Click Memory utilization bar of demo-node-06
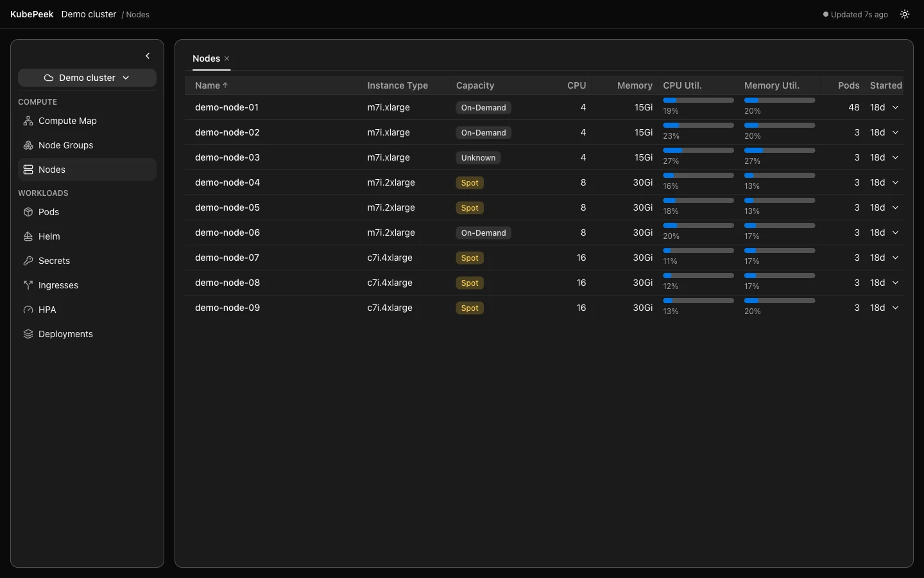This screenshot has height=578, width=924. 780,225
